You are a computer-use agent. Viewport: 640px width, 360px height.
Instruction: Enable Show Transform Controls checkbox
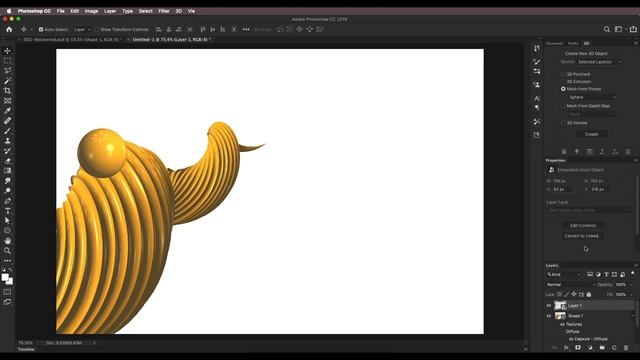click(x=97, y=29)
